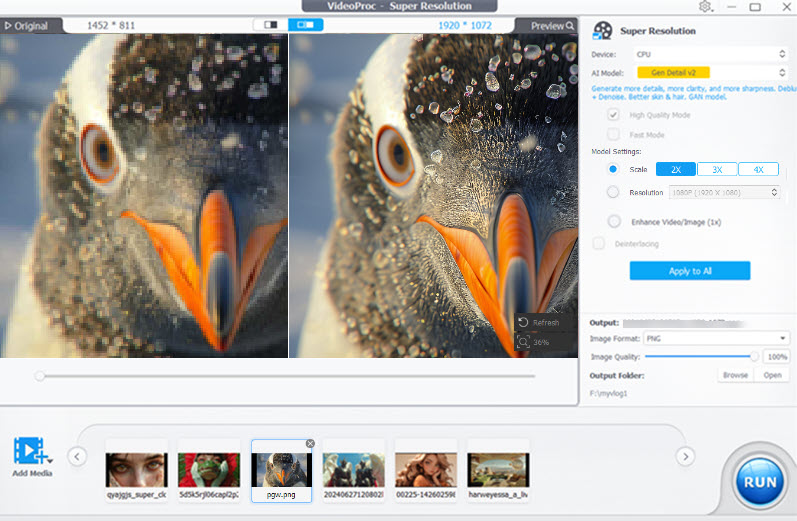This screenshot has height=521, width=797.
Task: Select the 20240627120802 thumbnail
Action: [353, 471]
